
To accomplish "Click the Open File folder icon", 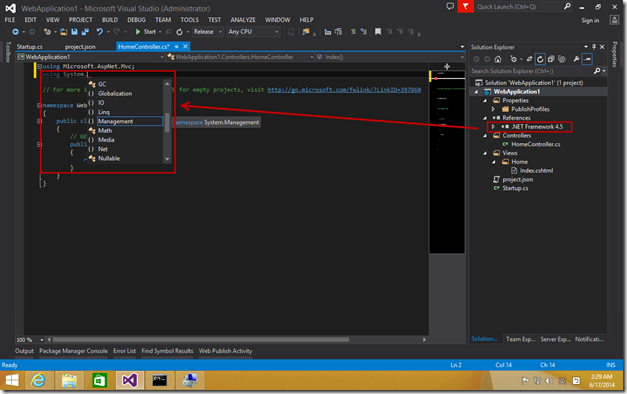I will pos(64,32).
